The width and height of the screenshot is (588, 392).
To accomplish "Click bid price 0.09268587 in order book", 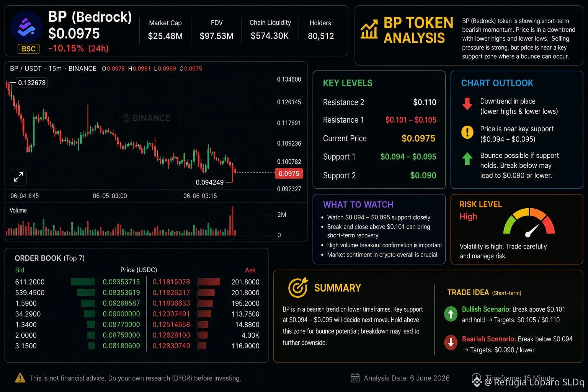I will [121, 303].
